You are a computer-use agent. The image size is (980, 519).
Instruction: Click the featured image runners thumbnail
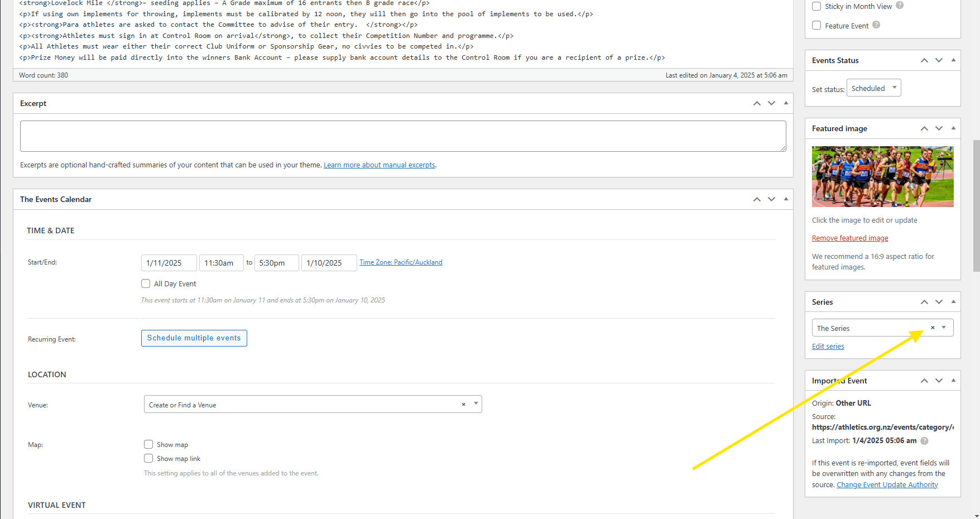(882, 176)
